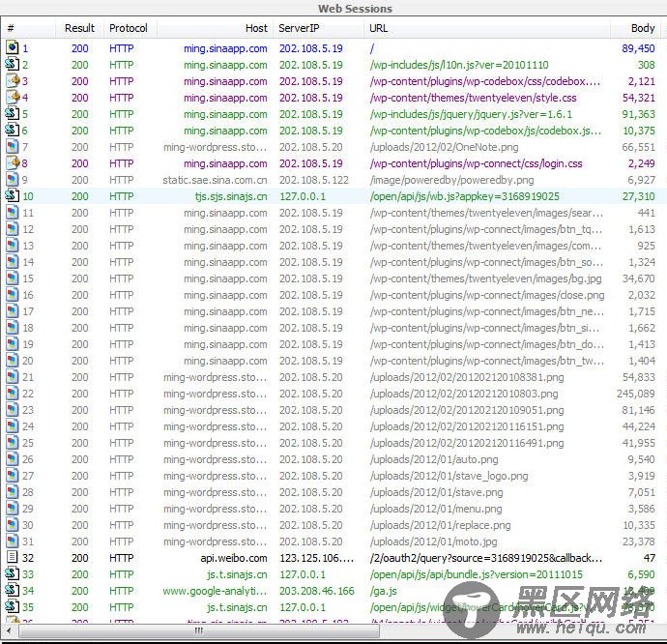Select the /uploads/2012/02/OneNote.png URL
667x644 pixels.
click(x=444, y=147)
